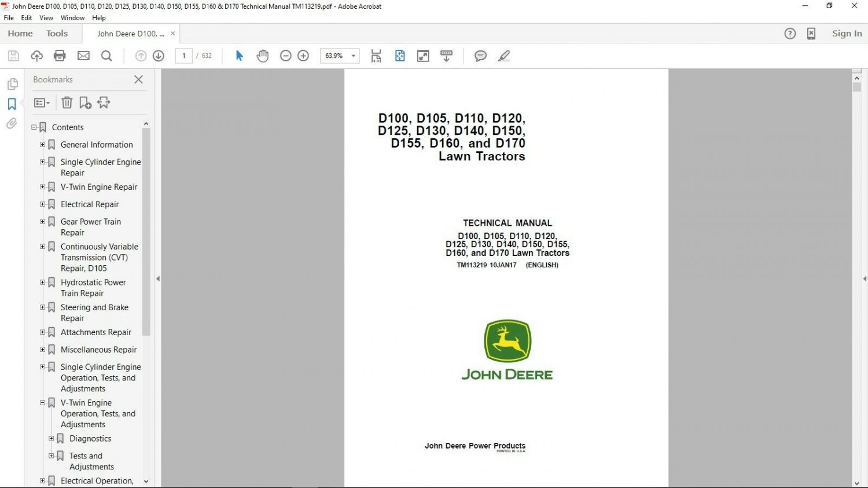
Task: Delete selected bookmark with trash icon
Action: [x=67, y=102]
